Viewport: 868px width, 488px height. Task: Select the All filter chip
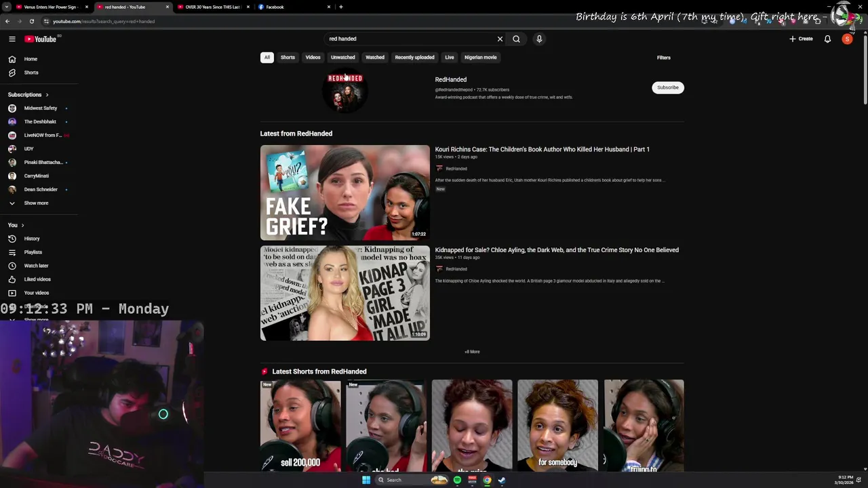[267, 58]
